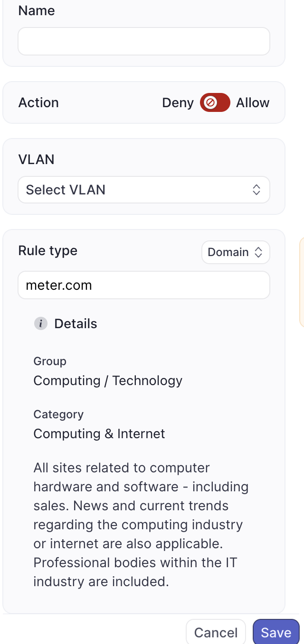Click the Computing & Internet category value
The width and height of the screenshot is (304, 644).
point(99,434)
